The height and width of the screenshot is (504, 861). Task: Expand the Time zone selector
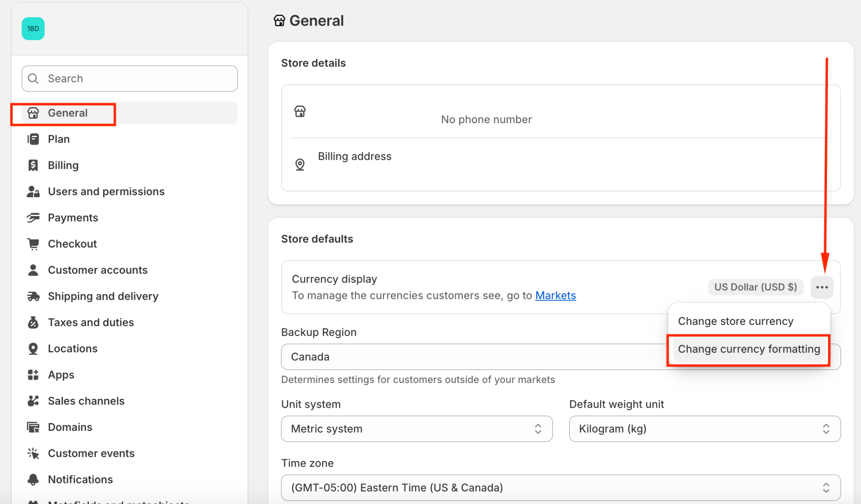(x=560, y=488)
